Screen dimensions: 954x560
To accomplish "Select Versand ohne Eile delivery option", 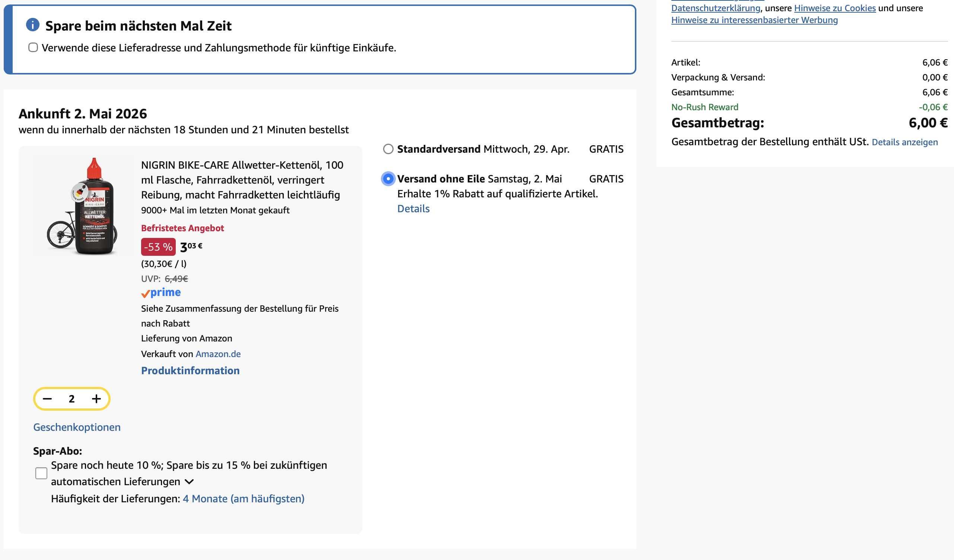I will (x=388, y=179).
